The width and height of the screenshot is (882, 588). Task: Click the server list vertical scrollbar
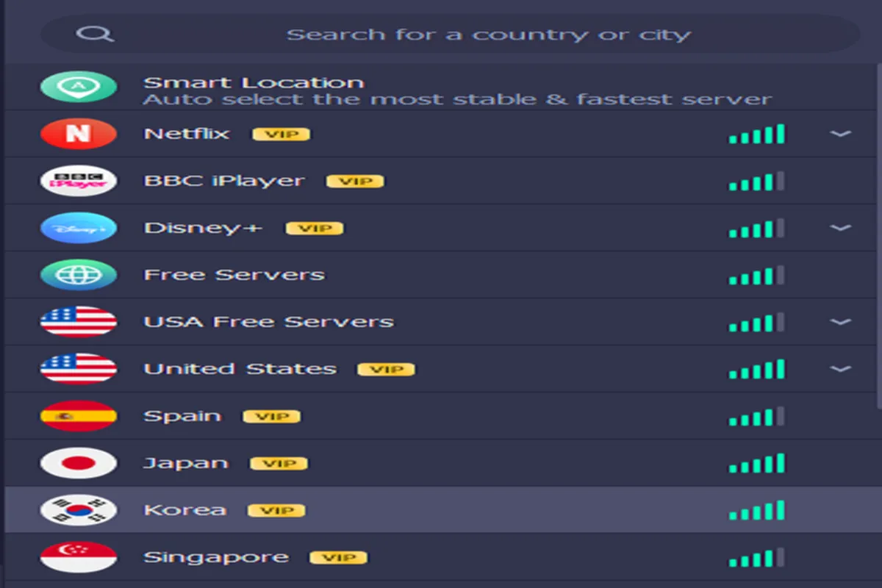pos(879,235)
